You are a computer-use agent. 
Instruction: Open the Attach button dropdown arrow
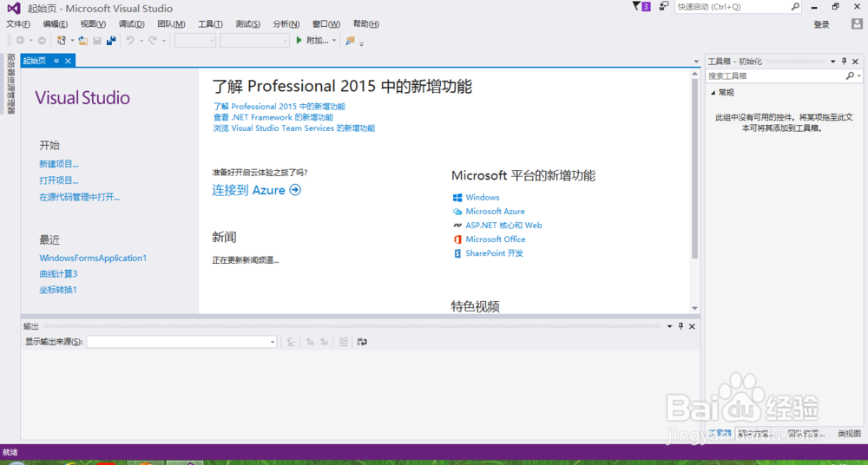click(x=334, y=41)
